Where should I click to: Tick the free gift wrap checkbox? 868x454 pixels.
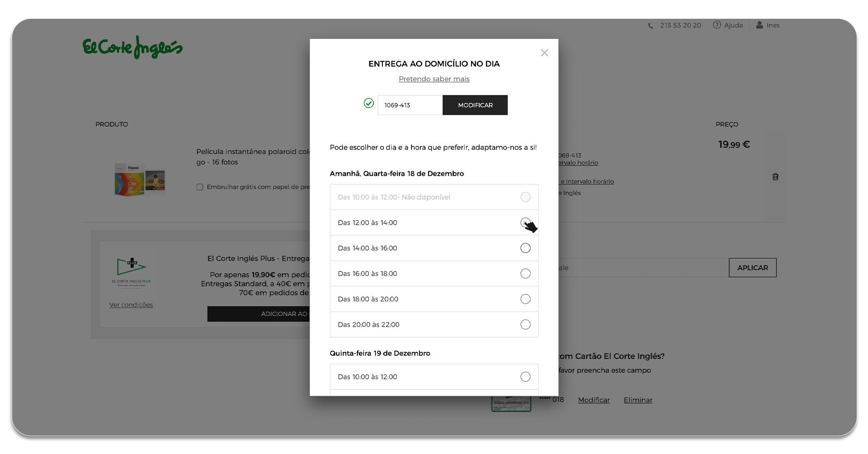click(x=200, y=187)
